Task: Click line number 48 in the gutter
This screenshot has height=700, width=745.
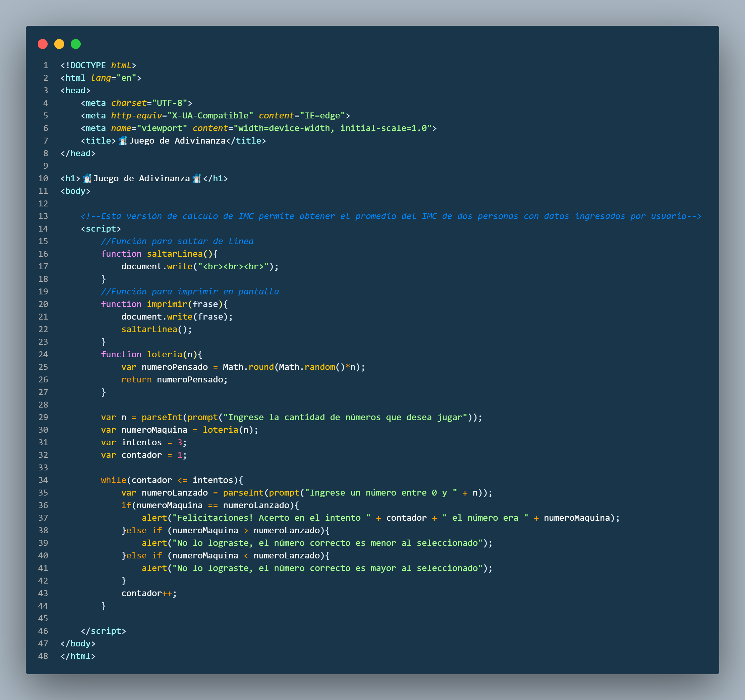Action: [x=43, y=656]
